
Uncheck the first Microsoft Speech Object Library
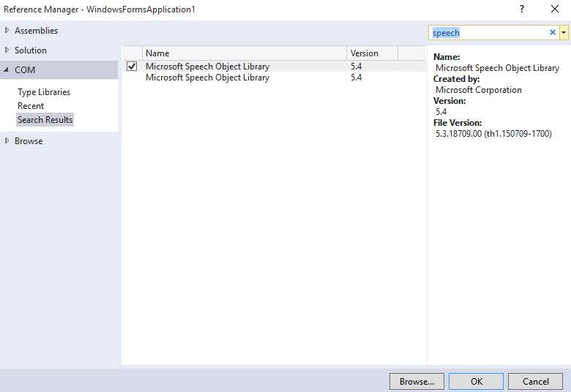pos(132,67)
